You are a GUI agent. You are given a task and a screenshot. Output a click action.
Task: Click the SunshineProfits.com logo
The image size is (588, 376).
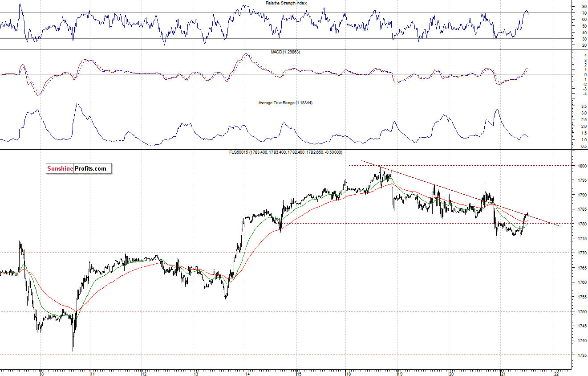click(x=79, y=168)
